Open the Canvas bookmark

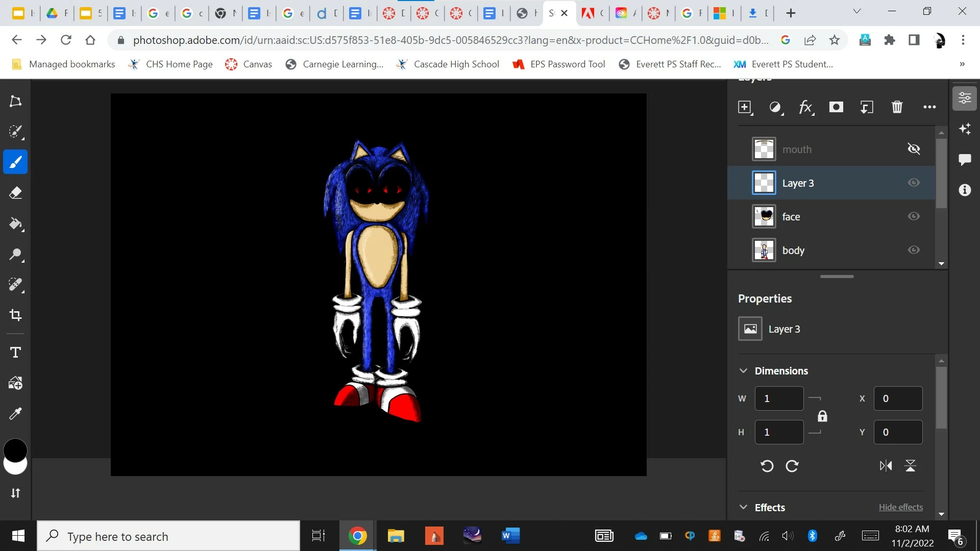pos(249,64)
